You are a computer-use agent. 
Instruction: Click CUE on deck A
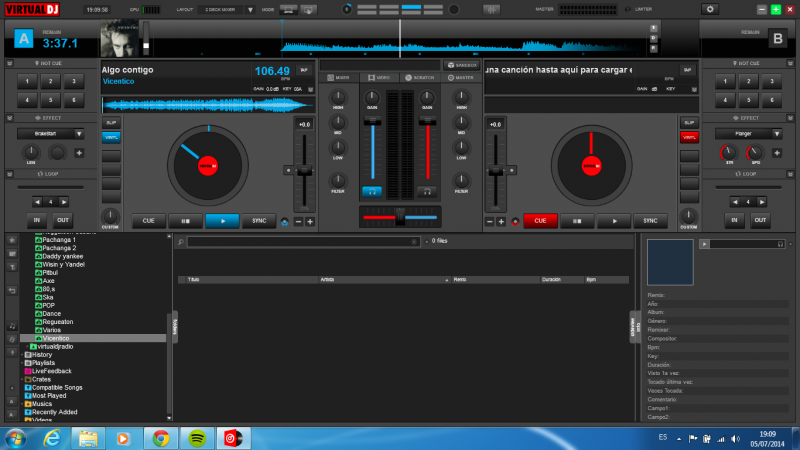point(148,221)
